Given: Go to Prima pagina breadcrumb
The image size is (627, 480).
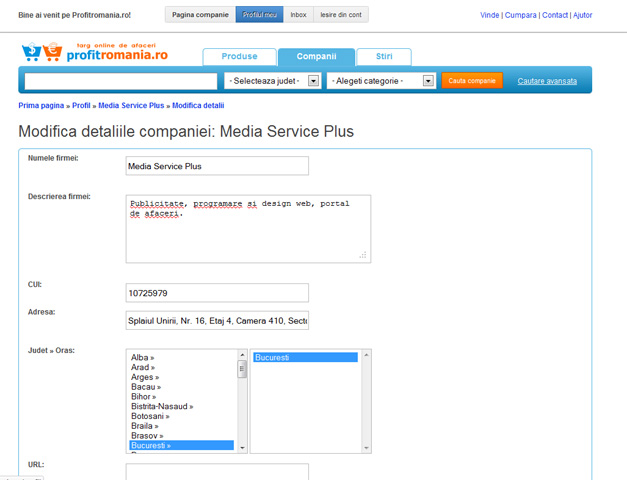Looking at the screenshot, I should coord(41,106).
